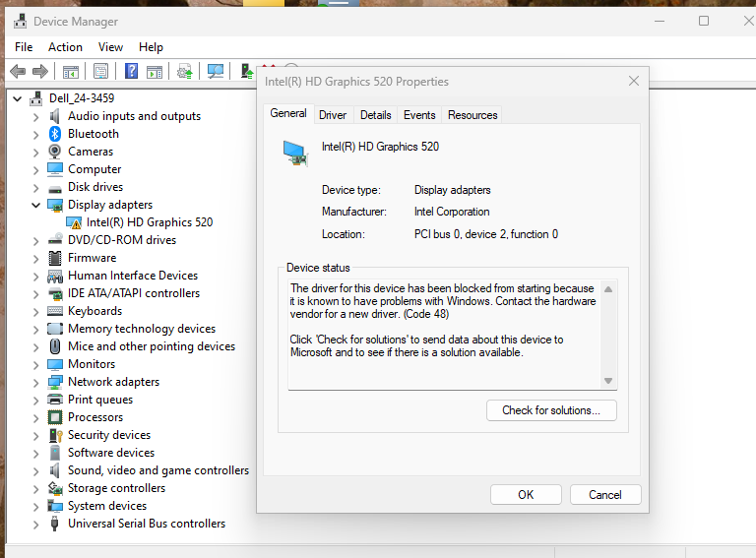756x558 pixels.
Task: Click the Print queues printer icon
Action: pyautogui.click(x=55, y=400)
